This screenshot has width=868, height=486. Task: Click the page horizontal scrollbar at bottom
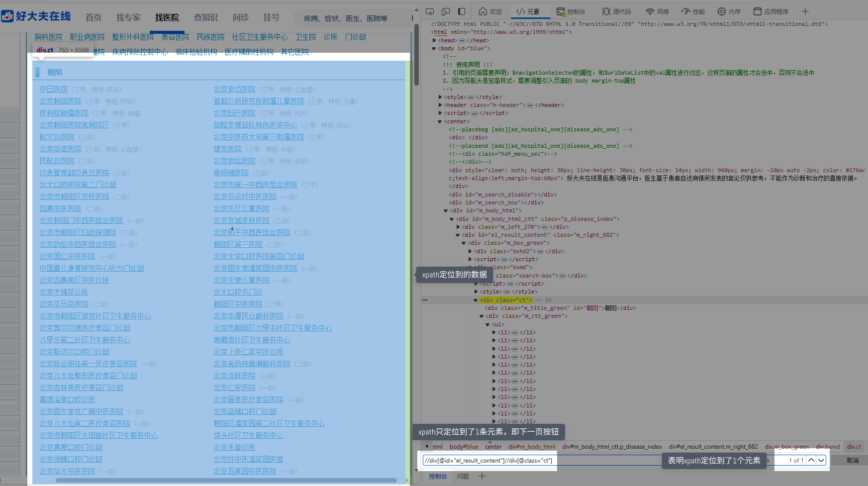pos(226,481)
